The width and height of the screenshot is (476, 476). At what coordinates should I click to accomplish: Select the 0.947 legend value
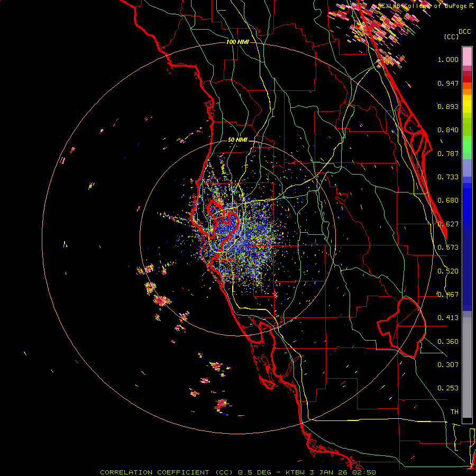[x=448, y=83]
